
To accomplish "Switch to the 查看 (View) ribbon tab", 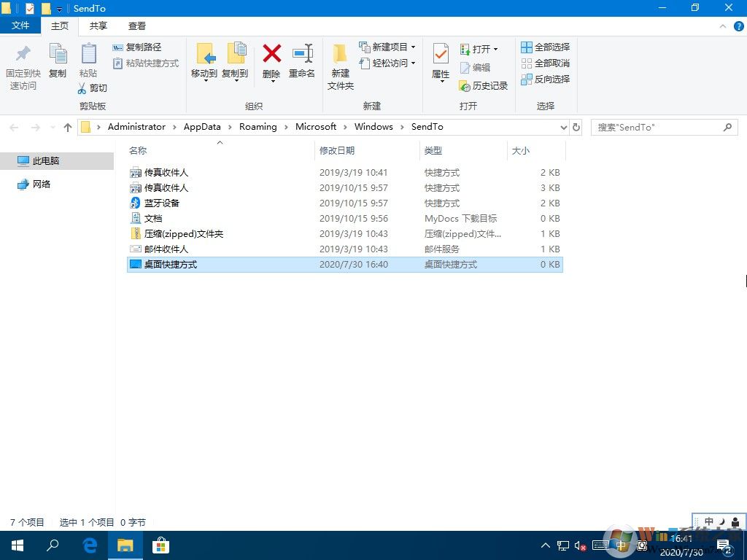I will tap(136, 26).
